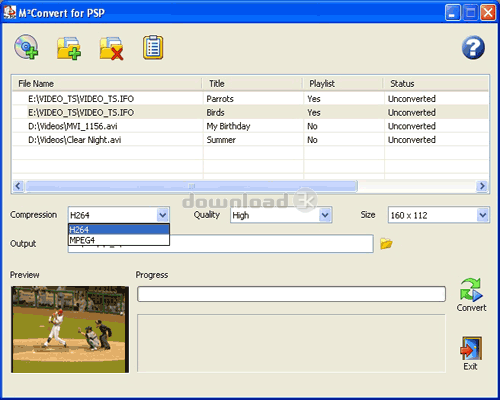This screenshot has height=400, width=500.
Task: Choose MPEG4 from the compression list
Action: pyautogui.click(x=119, y=240)
